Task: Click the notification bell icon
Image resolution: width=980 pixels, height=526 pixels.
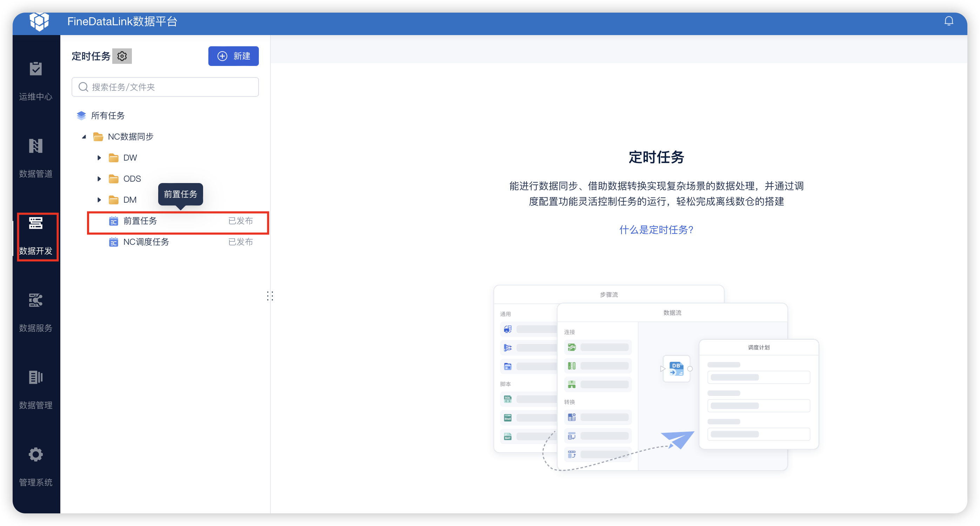Action: coord(948,21)
